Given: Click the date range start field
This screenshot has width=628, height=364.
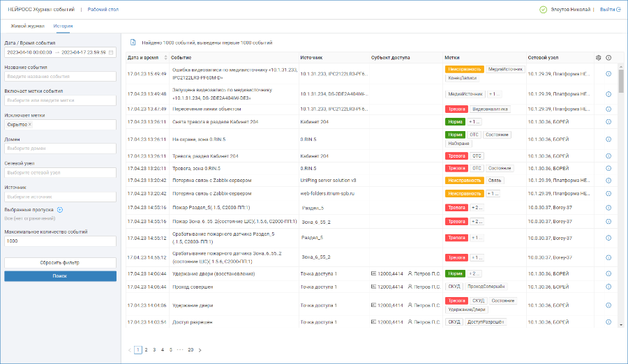Looking at the screenshot, I should click(x=29, y=52).
